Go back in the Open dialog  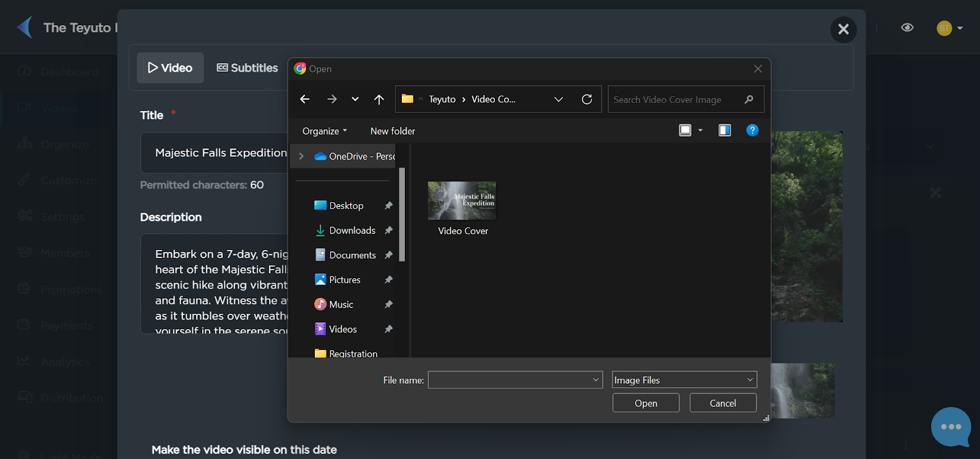[x=305, y=99]
